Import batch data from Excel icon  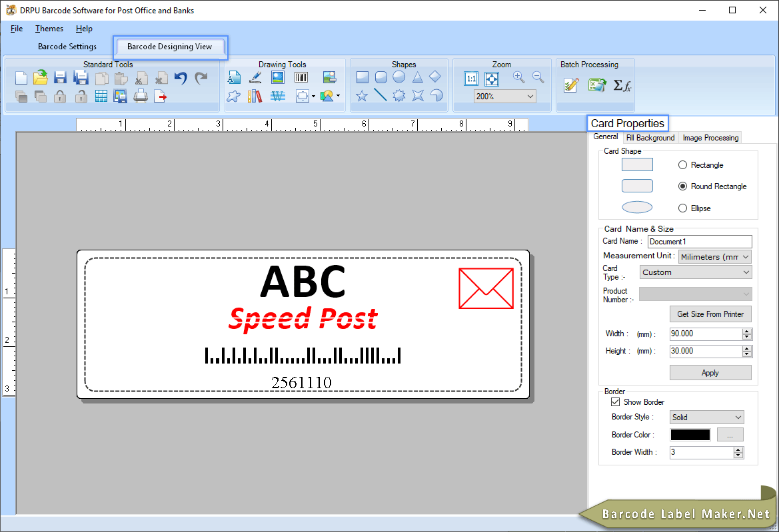click(x=597, y=85)
